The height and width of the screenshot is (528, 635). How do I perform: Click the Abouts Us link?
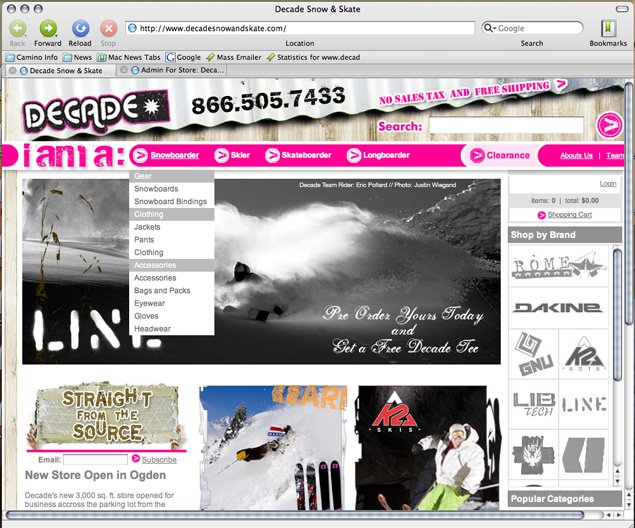click(x=576, y=155)
